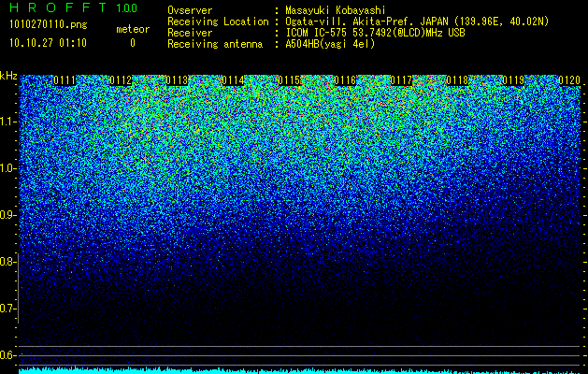Image resolution: width=588 pixels, height=374 pixels.
Task: Pick the 0116 time marker
Action: [x=345, y=80]
